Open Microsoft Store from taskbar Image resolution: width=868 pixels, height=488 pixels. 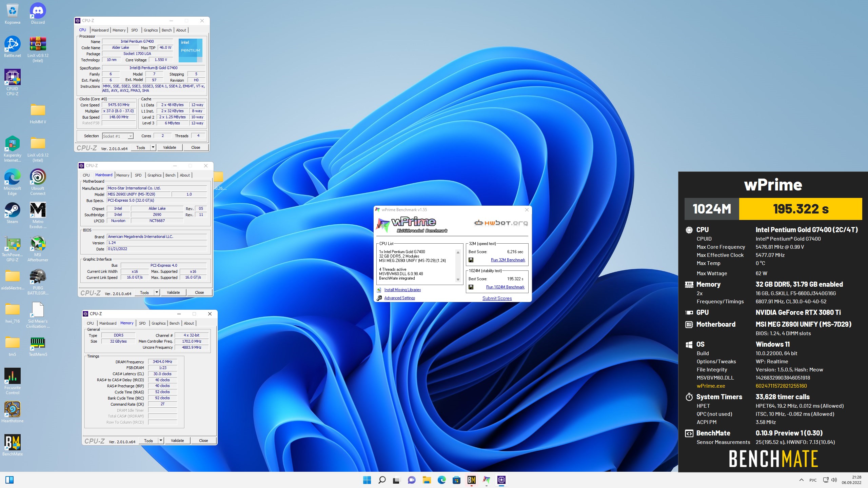[x=456, y=480]
